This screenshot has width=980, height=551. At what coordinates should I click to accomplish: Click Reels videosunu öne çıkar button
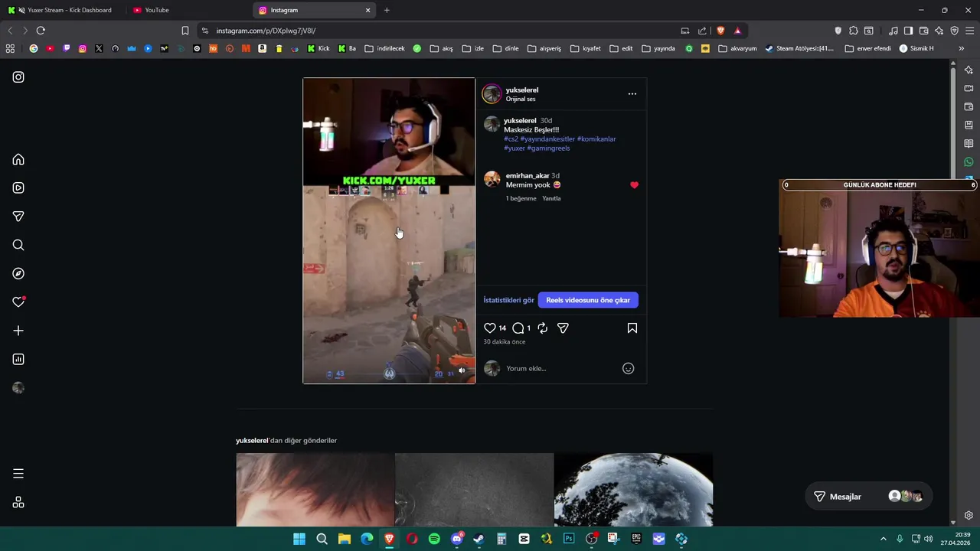click(588, 300)
